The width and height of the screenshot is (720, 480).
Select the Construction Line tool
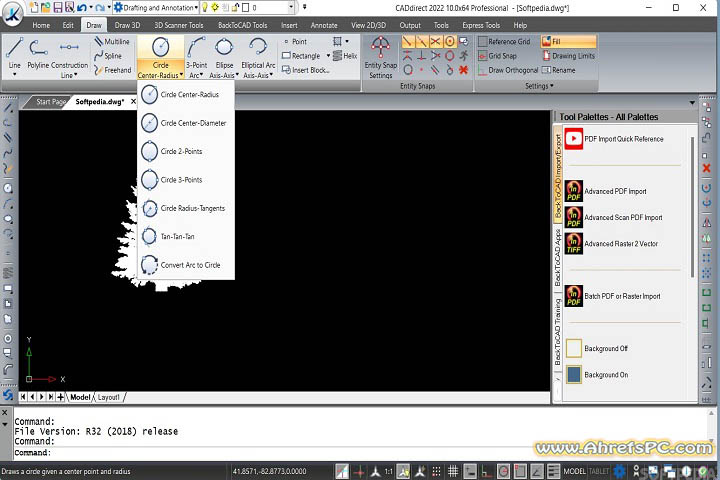(x=69, y=57)
